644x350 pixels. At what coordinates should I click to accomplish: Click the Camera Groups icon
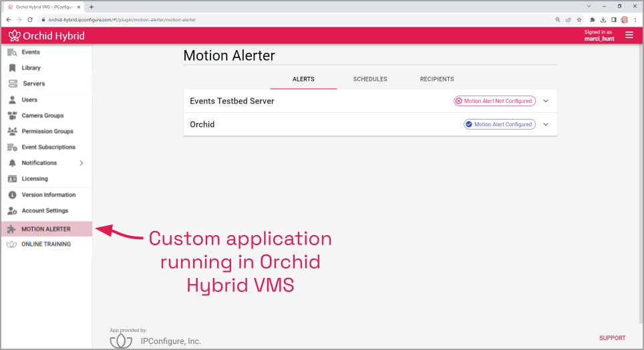pyautogui.click(x=12, y=116)
